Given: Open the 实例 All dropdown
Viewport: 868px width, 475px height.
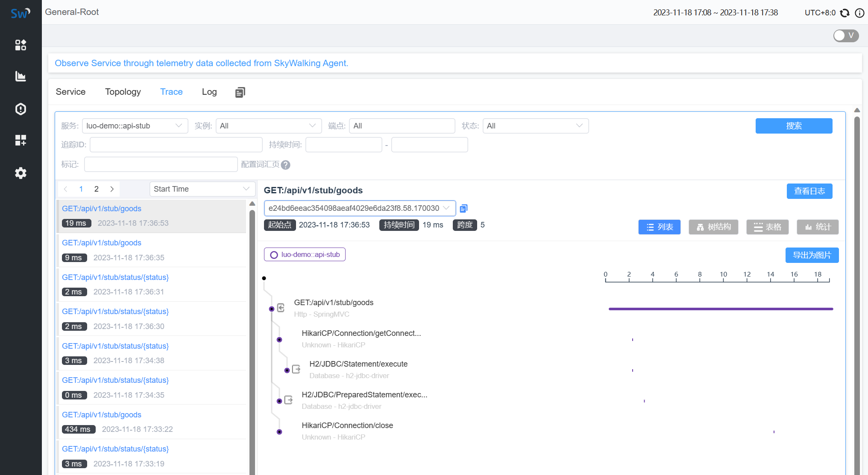Looking at the screenshot, I should (269, 126).
